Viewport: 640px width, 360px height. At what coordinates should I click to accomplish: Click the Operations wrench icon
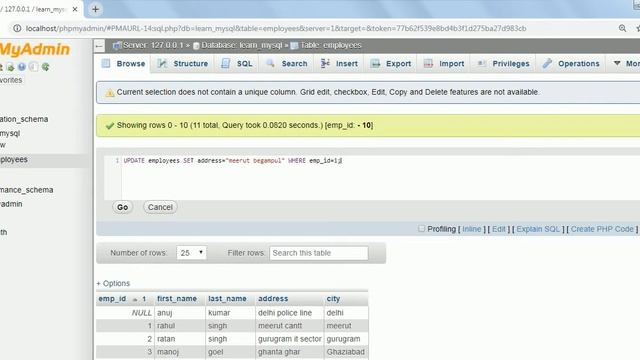[547, 63]
